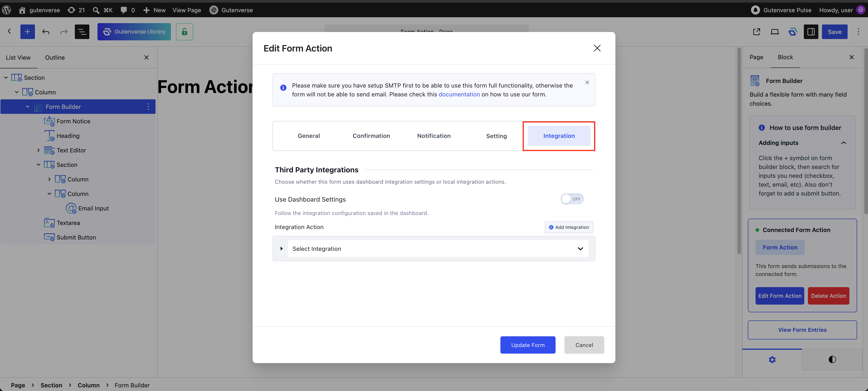Viewport: 868px width, 391px height.
Task: Switch to the Confirmation tab
Action: [x=371, y=136]
